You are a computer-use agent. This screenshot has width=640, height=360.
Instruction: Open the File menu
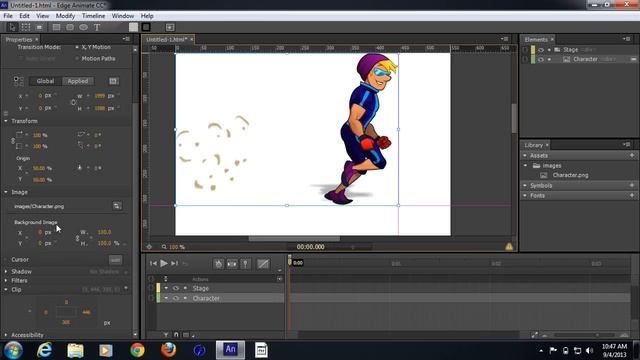click(8, 16)
